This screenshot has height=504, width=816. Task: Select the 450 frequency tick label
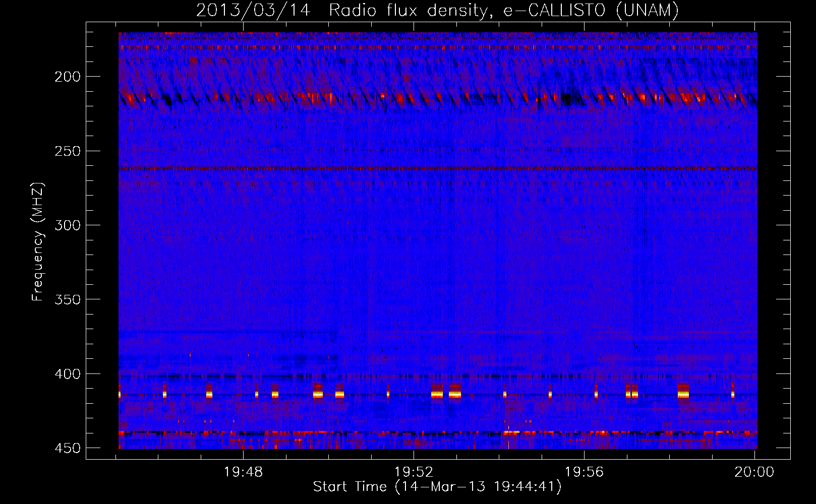(x=67, y=448)
